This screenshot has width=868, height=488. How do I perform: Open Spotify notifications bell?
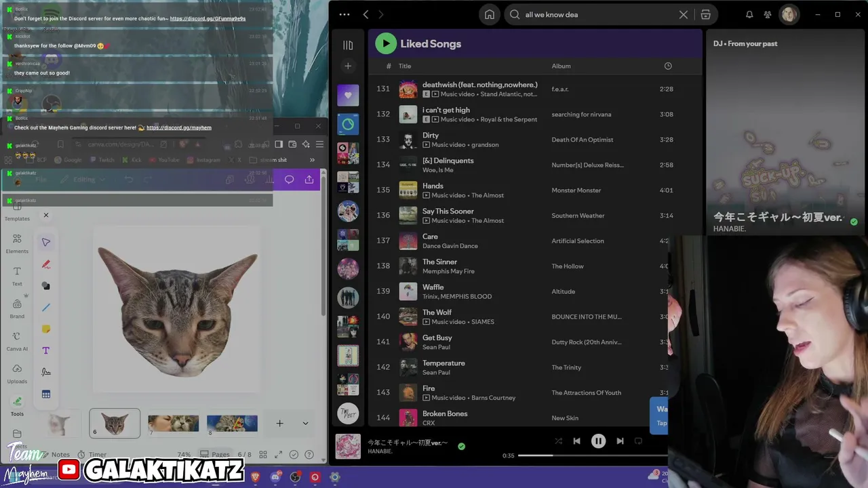tap(749, 14)
